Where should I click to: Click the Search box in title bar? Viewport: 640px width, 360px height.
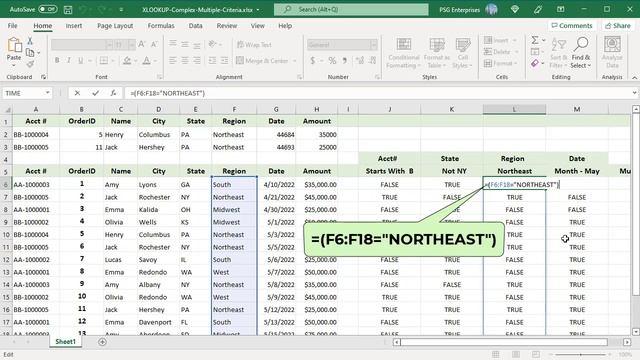[351, 9]
